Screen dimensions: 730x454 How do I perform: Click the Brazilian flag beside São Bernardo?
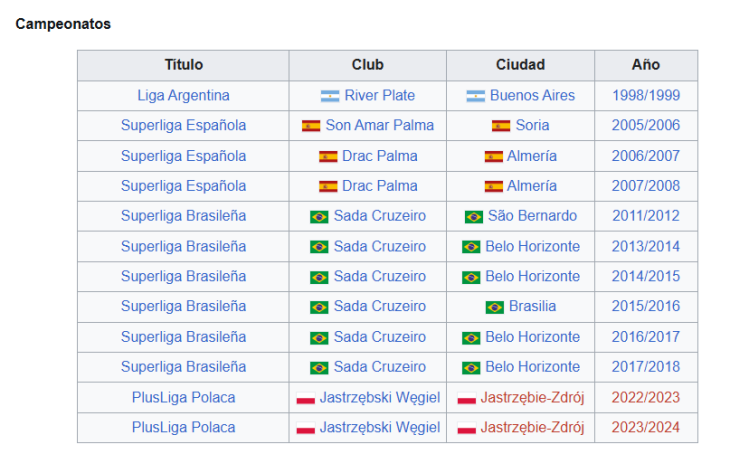pyautogui.click(x=474, y=217)
